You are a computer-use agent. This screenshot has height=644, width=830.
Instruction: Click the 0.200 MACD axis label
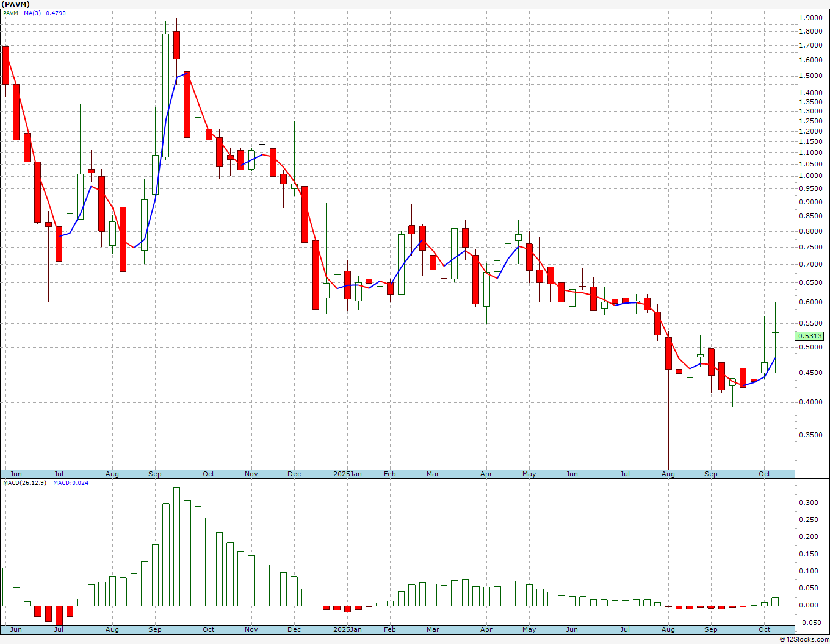click(810, 537)
